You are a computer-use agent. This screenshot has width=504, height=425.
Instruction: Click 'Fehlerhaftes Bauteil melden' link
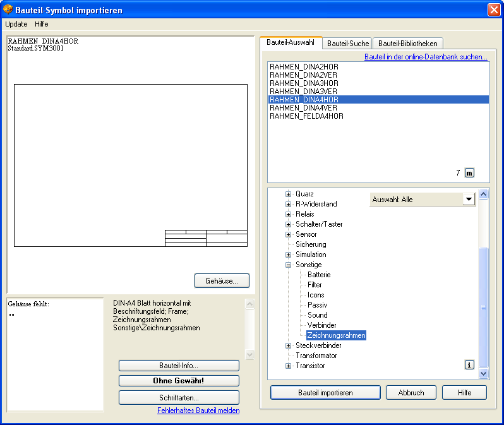point(198,410)
